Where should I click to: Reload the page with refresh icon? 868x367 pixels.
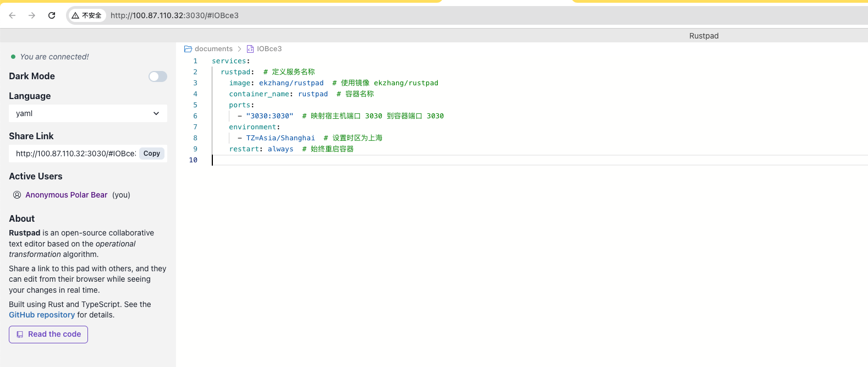(x=52, y=15)
